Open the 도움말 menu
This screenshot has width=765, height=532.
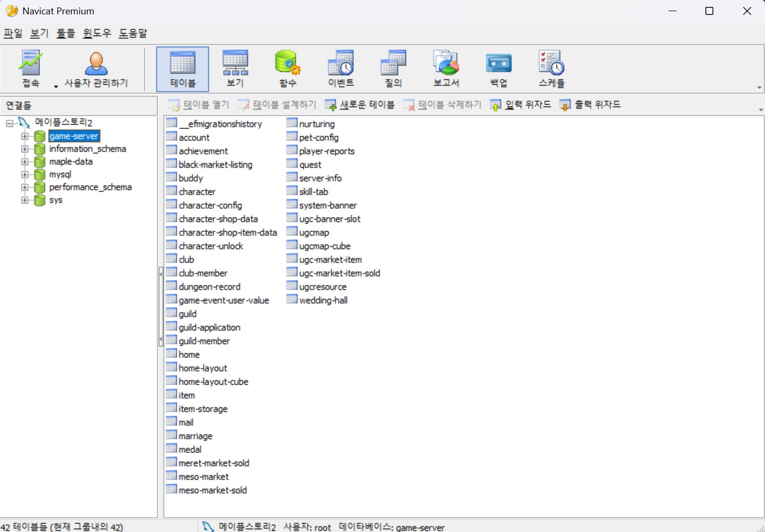coord(133,33)
